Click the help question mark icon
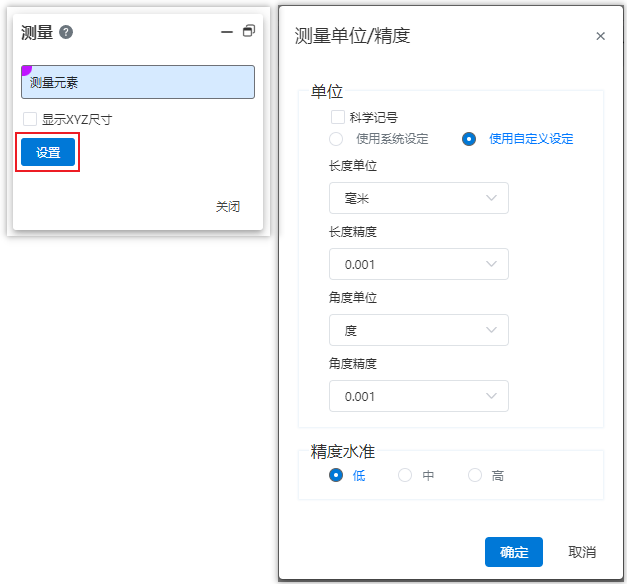627x584 pixels. (66, 32)
